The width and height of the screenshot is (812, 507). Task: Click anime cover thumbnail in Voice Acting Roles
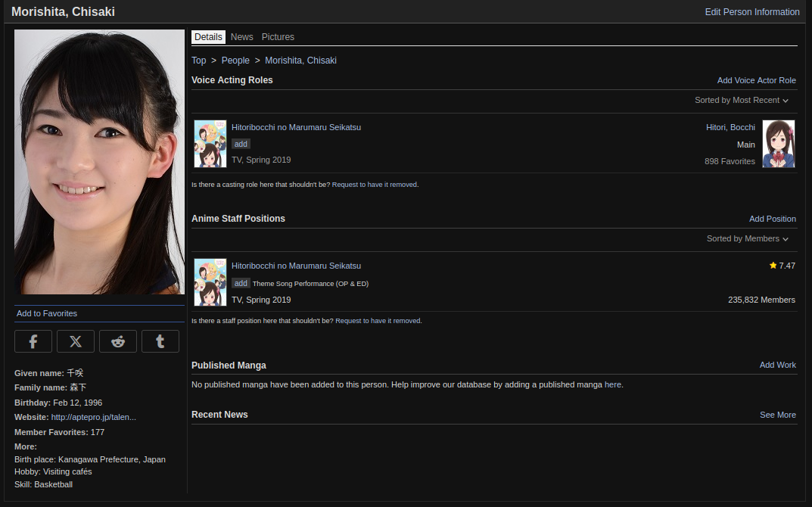coord(210,144)
